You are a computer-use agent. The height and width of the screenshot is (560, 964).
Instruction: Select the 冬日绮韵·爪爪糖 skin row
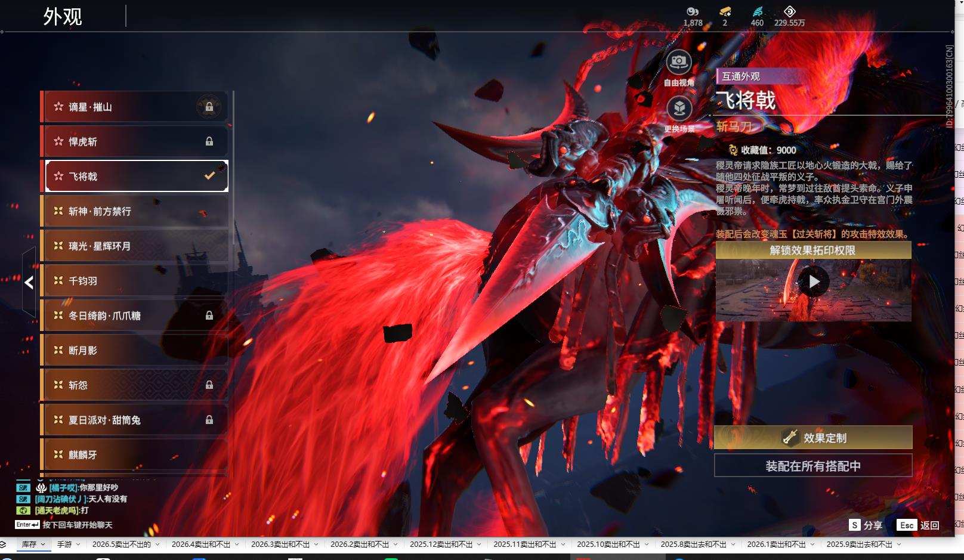click(135, 315)
